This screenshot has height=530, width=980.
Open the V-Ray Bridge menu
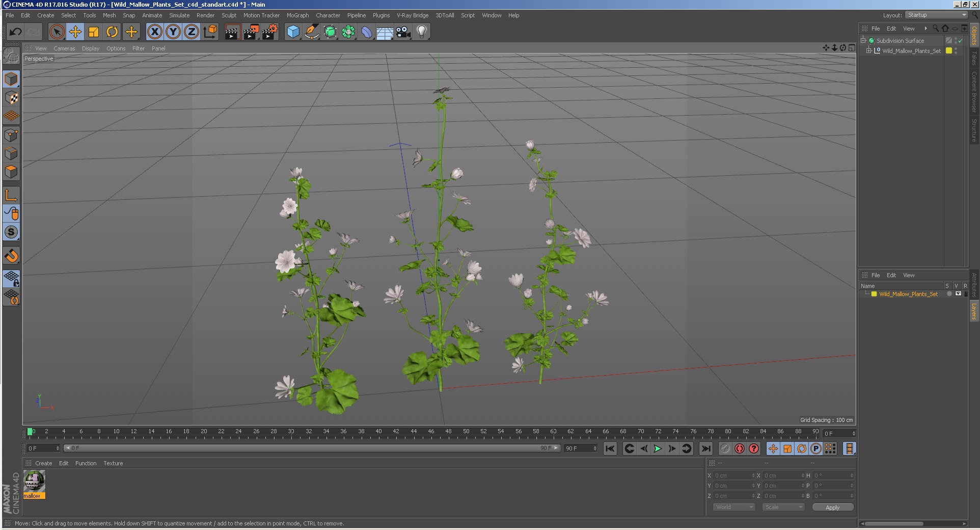point(413,15)
